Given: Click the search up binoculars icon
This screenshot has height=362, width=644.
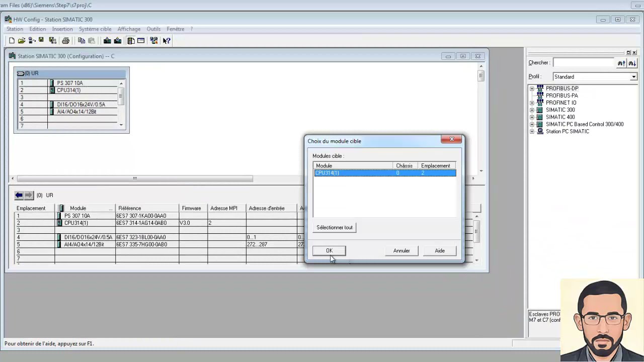Looking at the screenshot, I should tap(621, 63).
